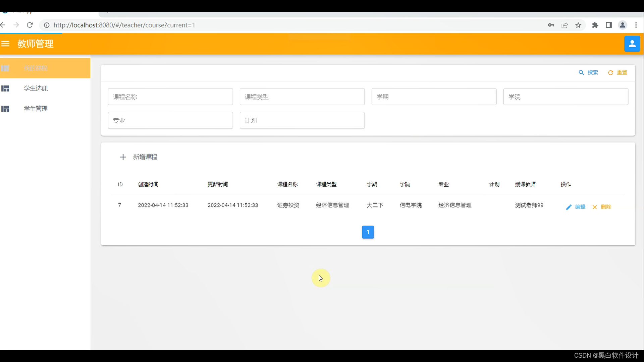Click into the 学期 filter field

click(x=434, y=97)
